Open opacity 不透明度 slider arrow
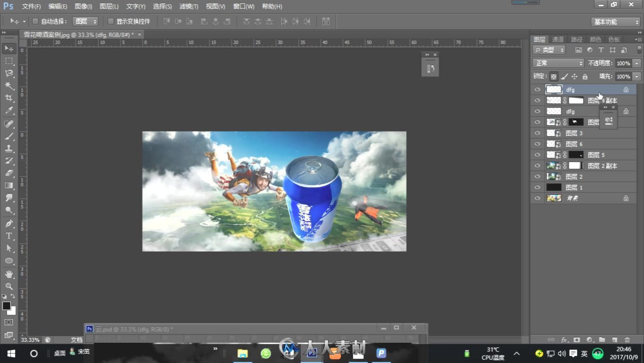 pos(637,63)
